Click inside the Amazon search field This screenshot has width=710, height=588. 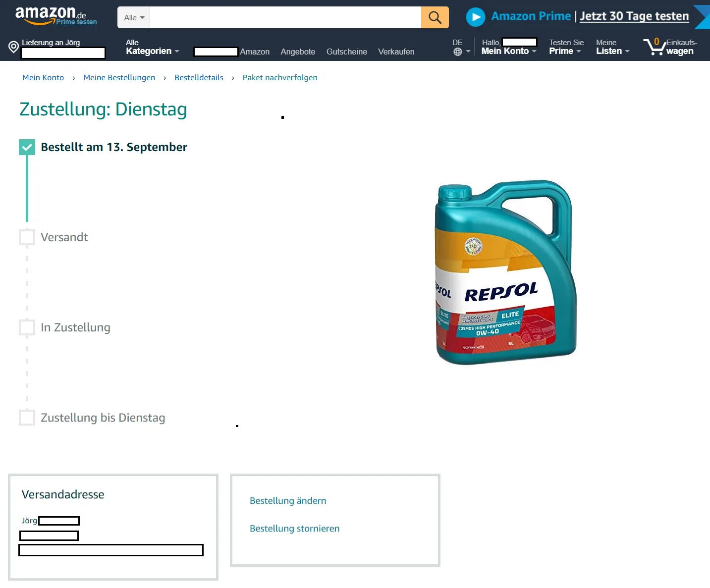tap(285, 17)
